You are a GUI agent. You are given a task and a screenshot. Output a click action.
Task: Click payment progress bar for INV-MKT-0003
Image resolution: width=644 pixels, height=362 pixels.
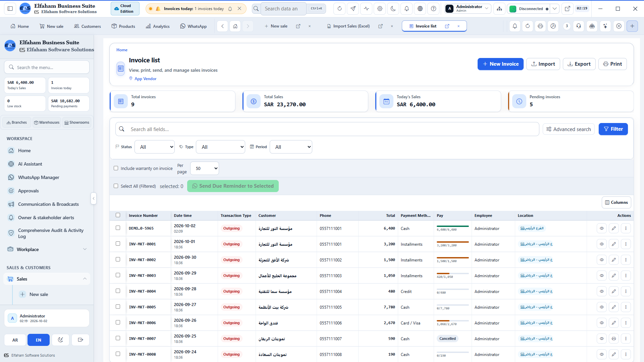452,274
